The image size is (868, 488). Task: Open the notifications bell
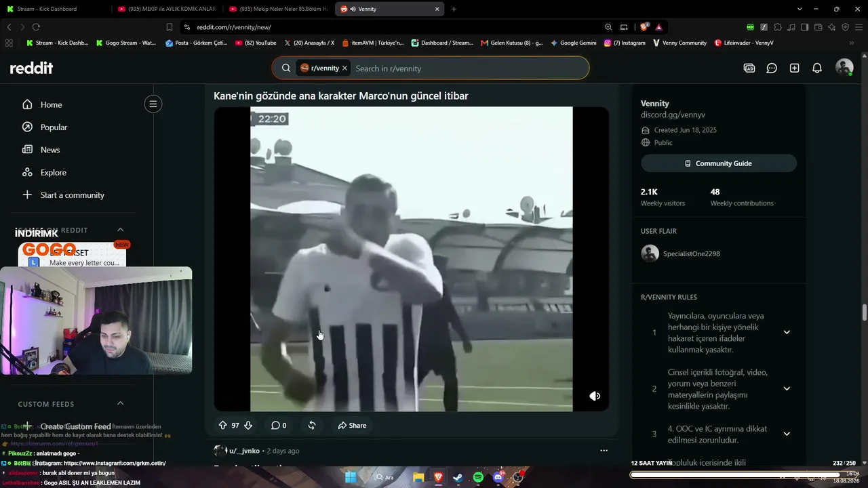(817, 68)
